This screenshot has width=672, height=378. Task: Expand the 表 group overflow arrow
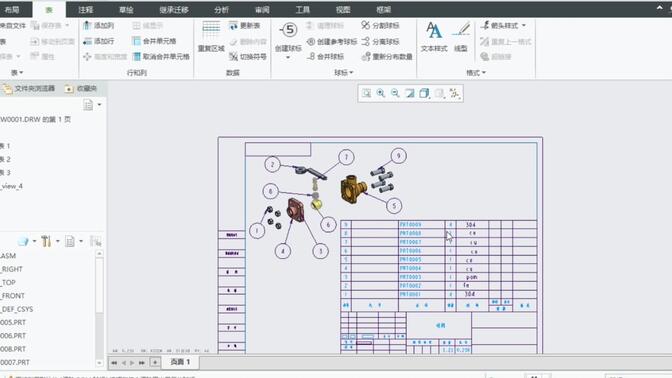tap(21, 73)
